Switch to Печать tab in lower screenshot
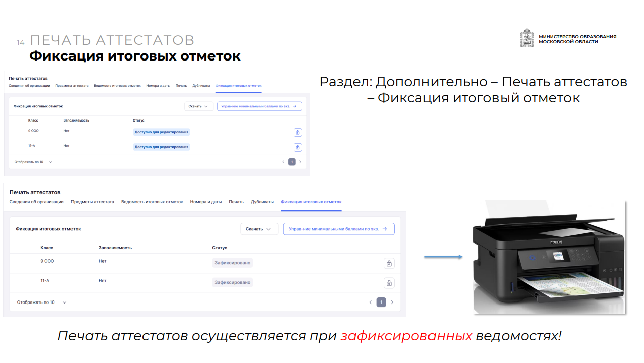 tap(236, 202)
